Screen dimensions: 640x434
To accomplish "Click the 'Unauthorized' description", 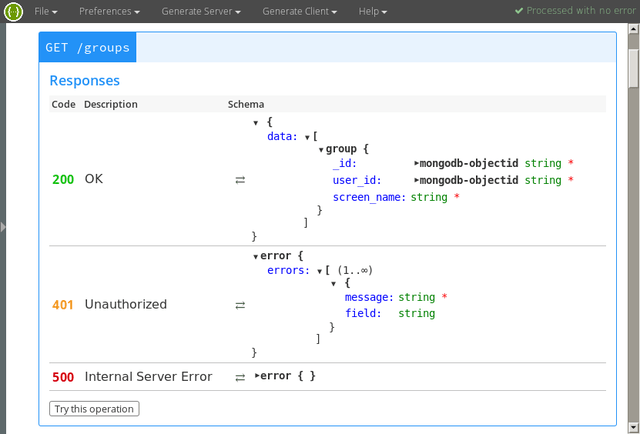I will tap(126, 304).
